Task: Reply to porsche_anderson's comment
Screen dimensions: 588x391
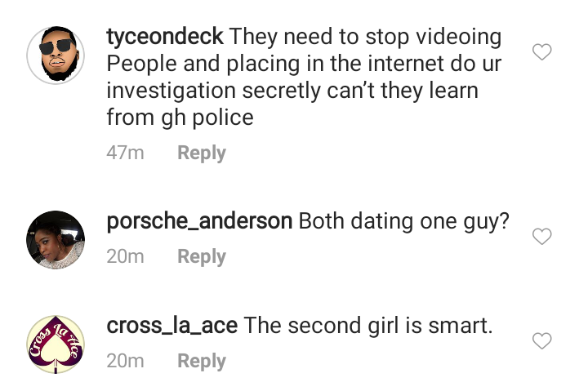Action: [202, 257]
